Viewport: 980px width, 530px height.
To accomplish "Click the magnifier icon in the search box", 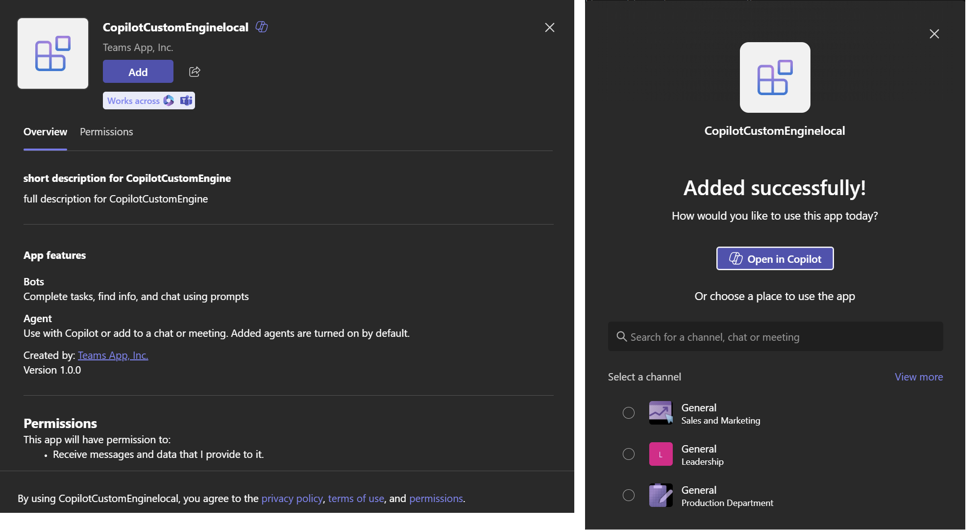I will [621, 336].
